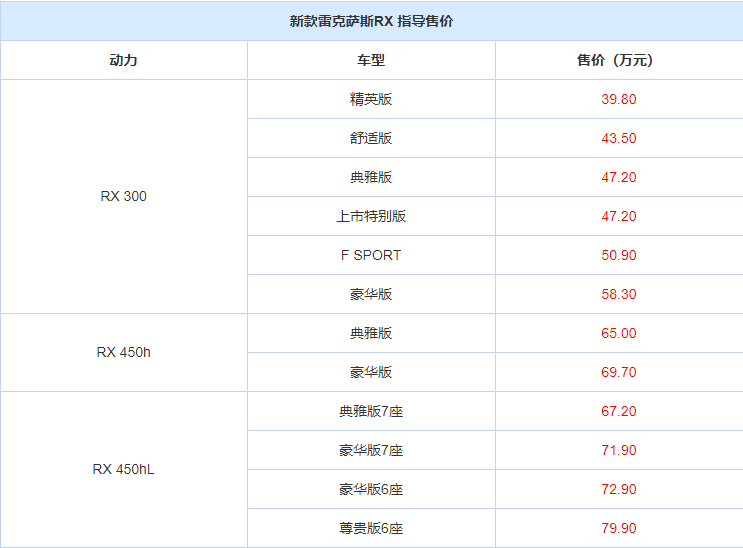The height and width of the screenshot is (548, 743).
Task: Click the price 79.90
Action: [619, 528]
